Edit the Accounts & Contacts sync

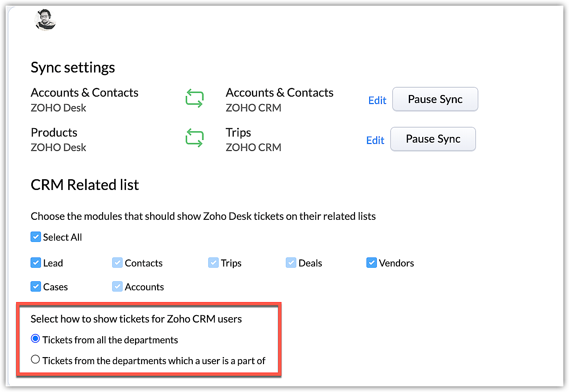pos(377,100)
